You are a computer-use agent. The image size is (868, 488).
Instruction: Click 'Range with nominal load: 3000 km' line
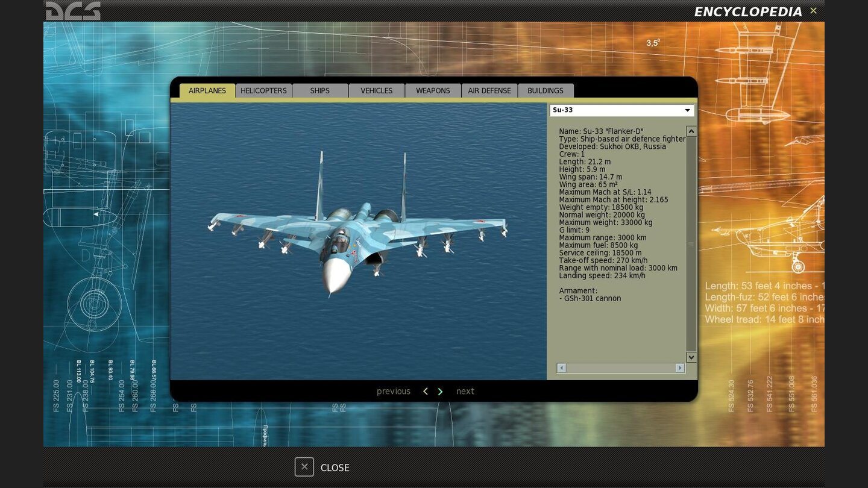(618, 268)
